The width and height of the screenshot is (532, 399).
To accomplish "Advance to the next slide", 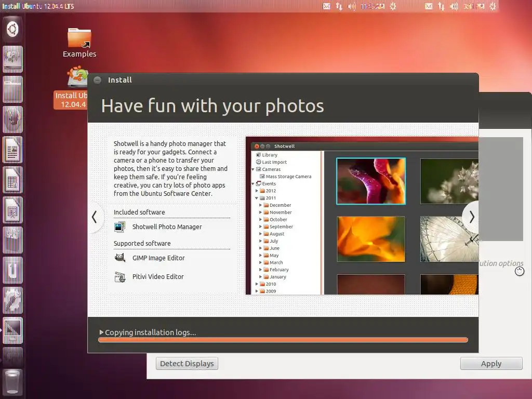I will click(472, 217).
